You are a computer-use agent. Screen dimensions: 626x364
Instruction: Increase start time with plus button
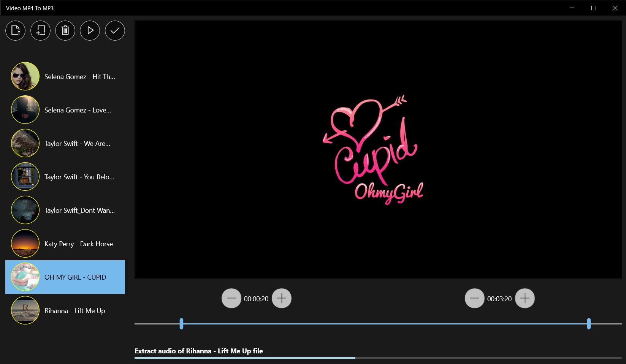[x=282, y=298]
